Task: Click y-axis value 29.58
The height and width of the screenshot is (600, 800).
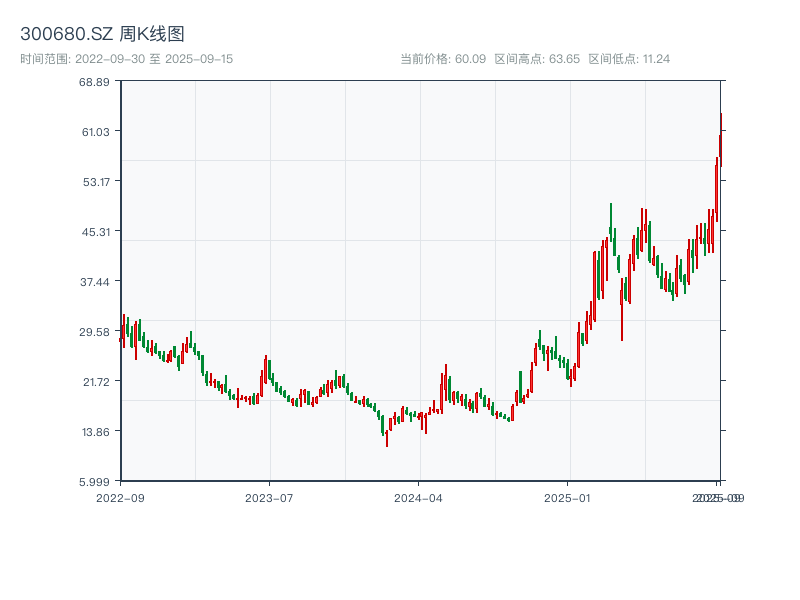Action: coord(95,332)
